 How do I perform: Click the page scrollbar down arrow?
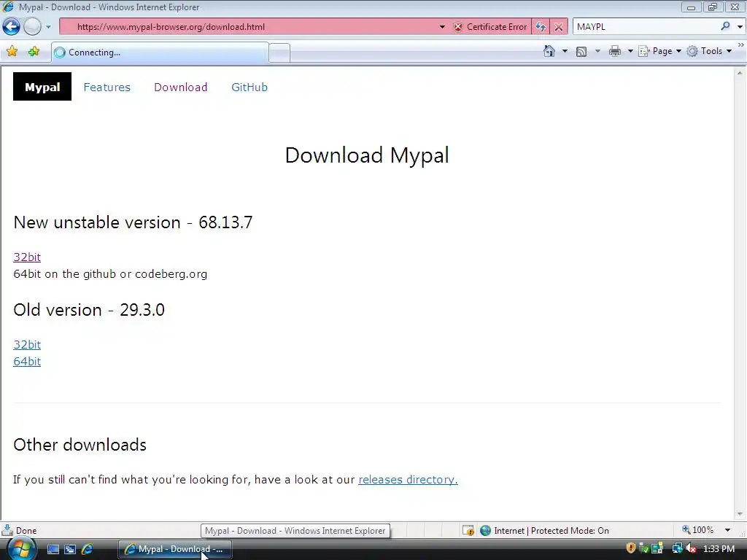740,514
